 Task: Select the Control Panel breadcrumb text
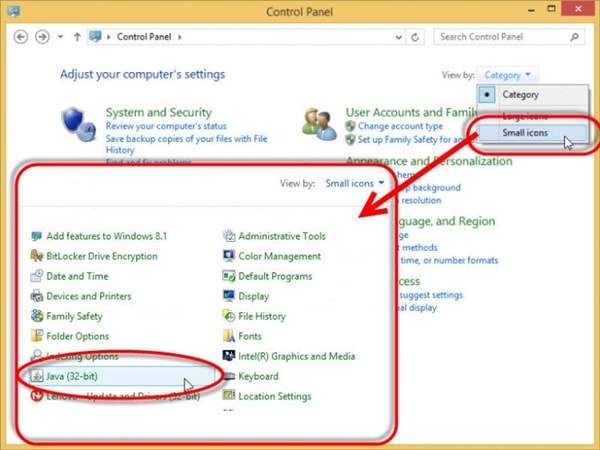click(144, 37)
